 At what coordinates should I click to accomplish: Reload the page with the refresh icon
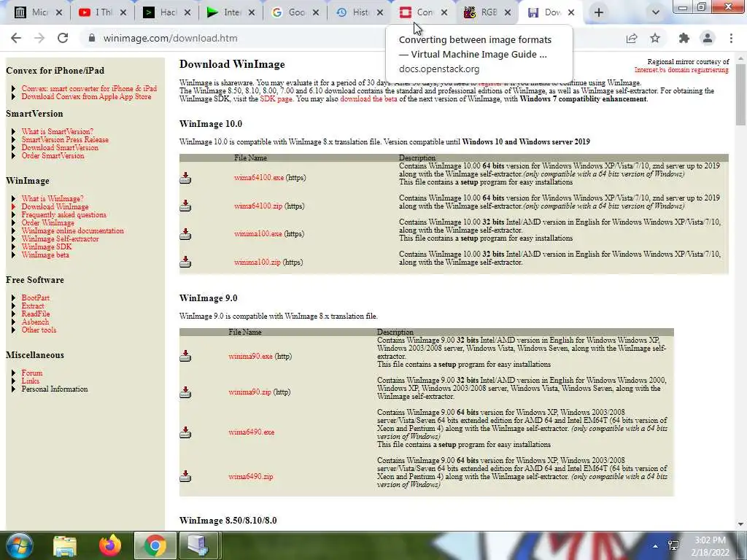63,38
